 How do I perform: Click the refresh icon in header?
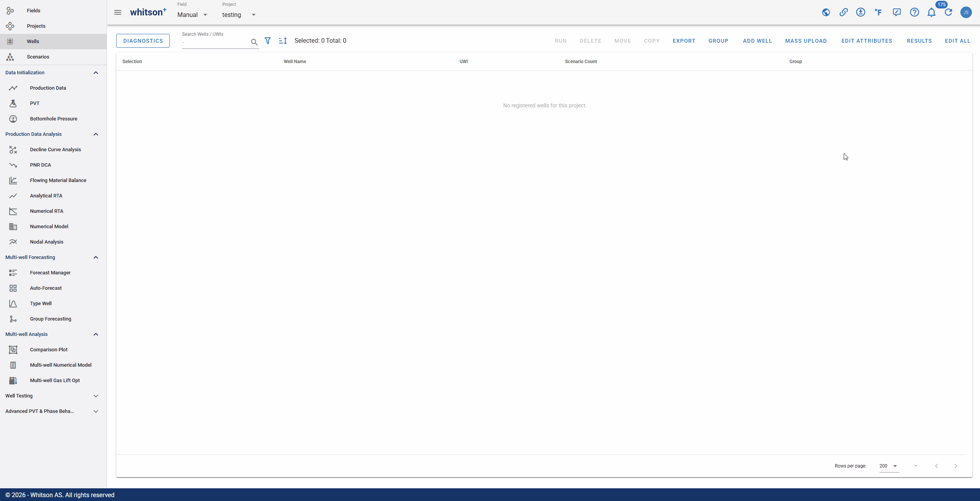point(948,12)
